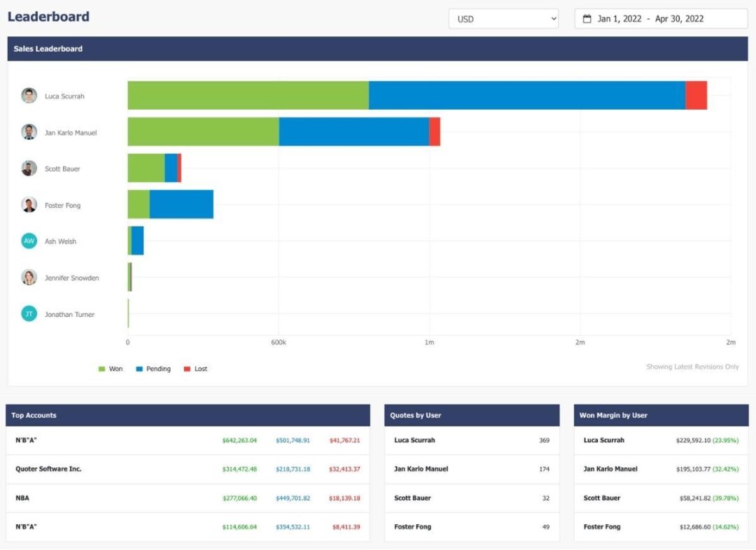Click lost amount $8,411.39
756x550 pixels.
(x=346, y=527)
